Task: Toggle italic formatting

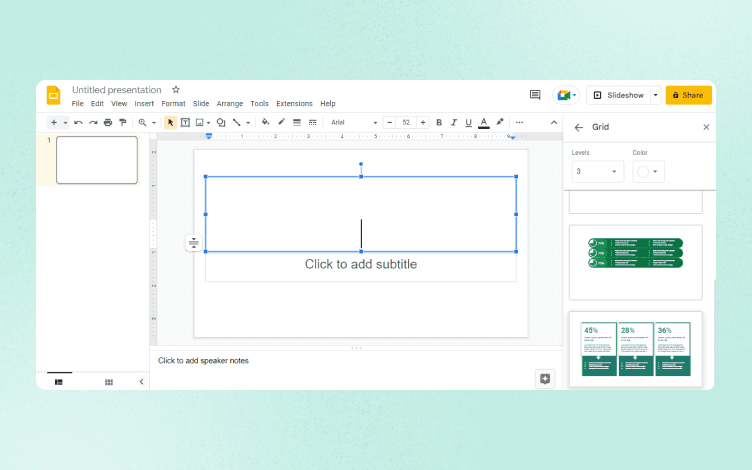Action: click(x=454, y=123)
